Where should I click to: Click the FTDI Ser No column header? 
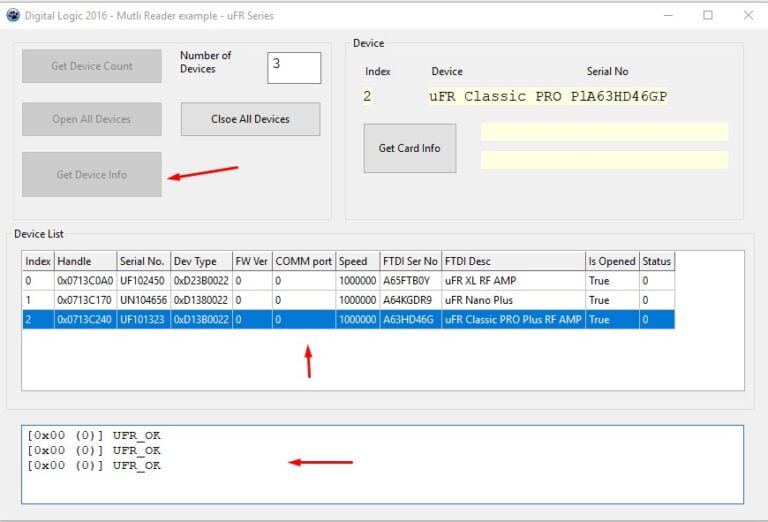tap(410, 261)
